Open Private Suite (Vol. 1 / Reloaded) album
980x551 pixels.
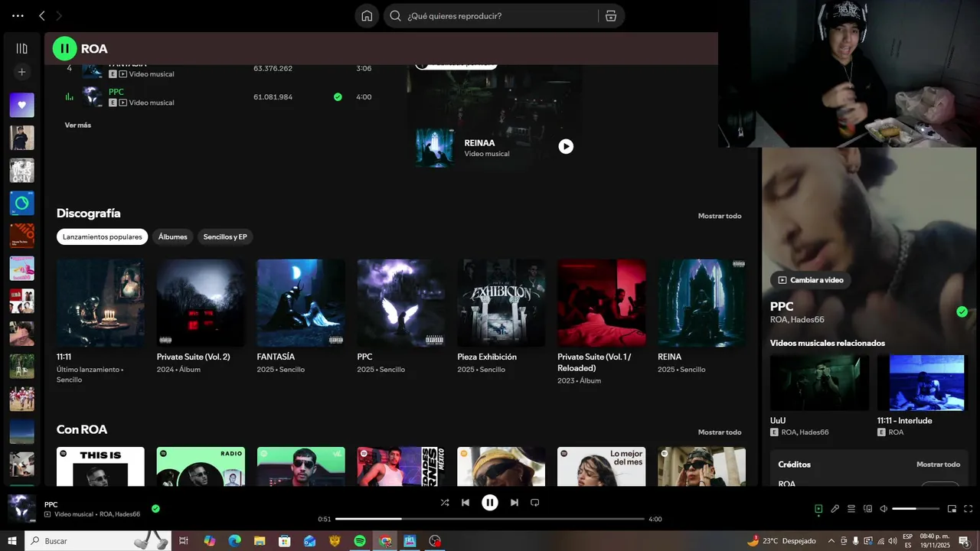[x=602, y=303]
